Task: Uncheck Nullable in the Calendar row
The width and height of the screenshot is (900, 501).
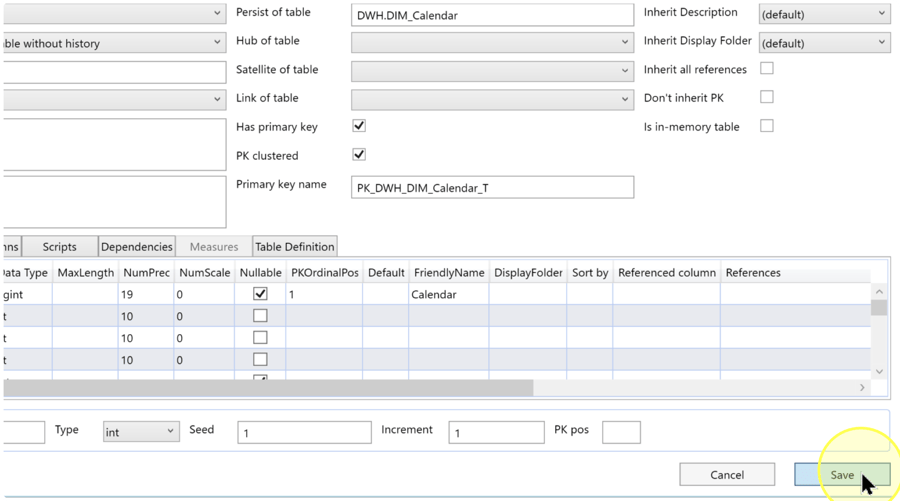Action: tap(260, 294)
